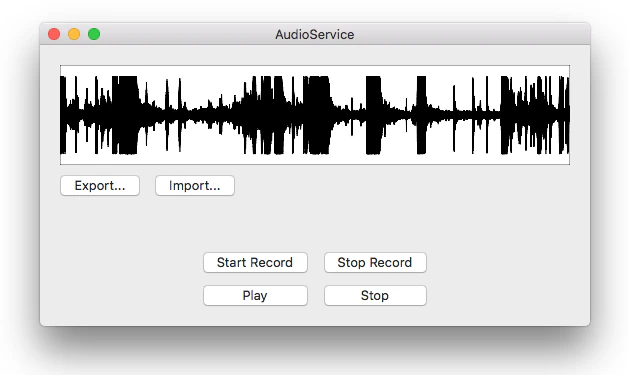Click inside the audio waveform display
628x375 pixels.
point(315,115)
